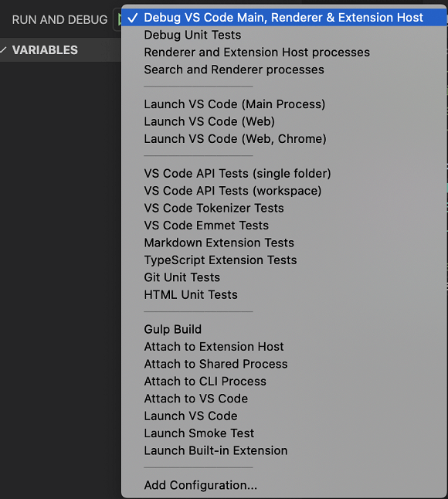448x499 pixels.
Task: Click the RUN AND DEBUG panel title
Action: 59,20
